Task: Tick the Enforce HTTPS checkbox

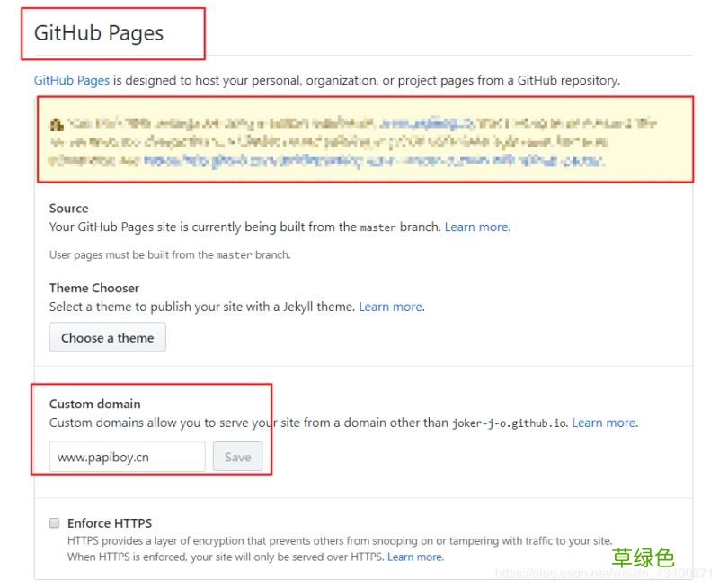Action: click(x=55, y=522)
